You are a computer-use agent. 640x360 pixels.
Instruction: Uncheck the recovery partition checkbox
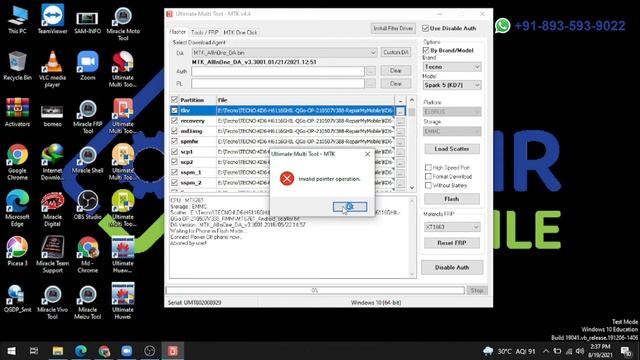(x=174, y=121)
